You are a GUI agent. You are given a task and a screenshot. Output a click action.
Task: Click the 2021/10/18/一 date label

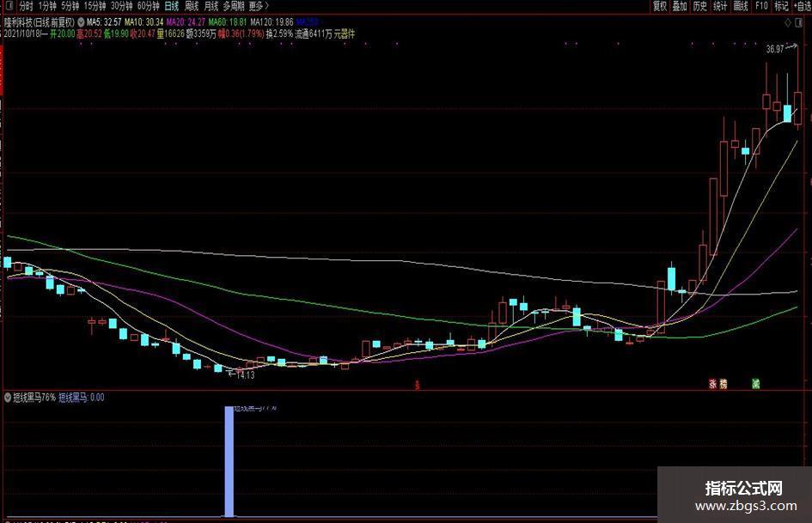click(26, 33)
